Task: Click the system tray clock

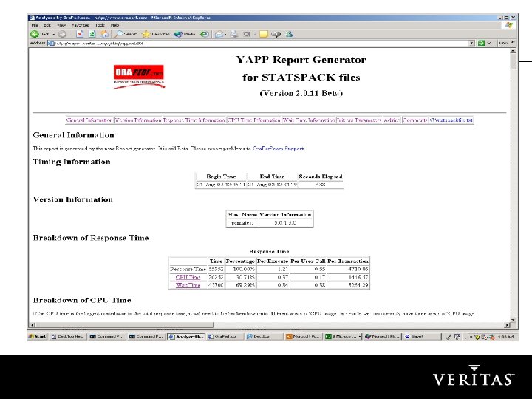Action: point(505,337)
